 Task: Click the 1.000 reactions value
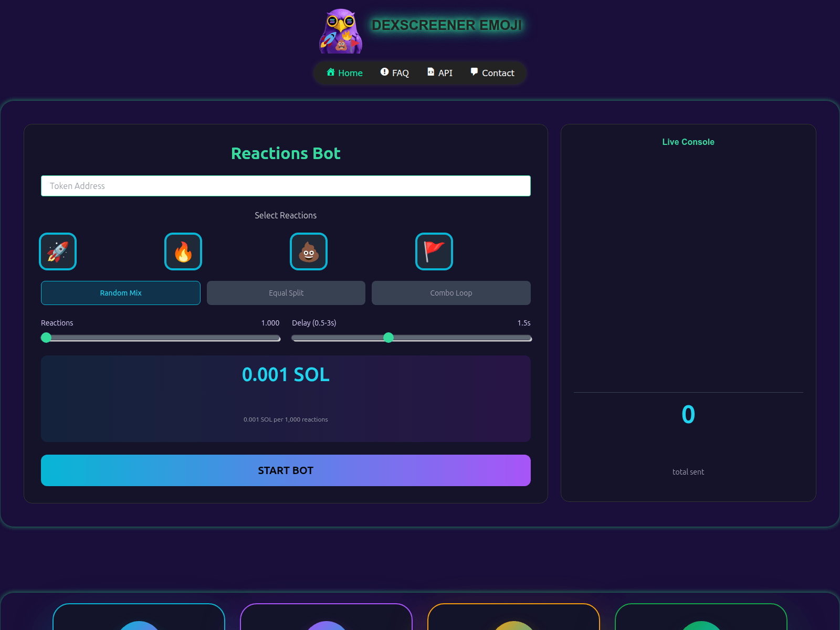[270, 323]
